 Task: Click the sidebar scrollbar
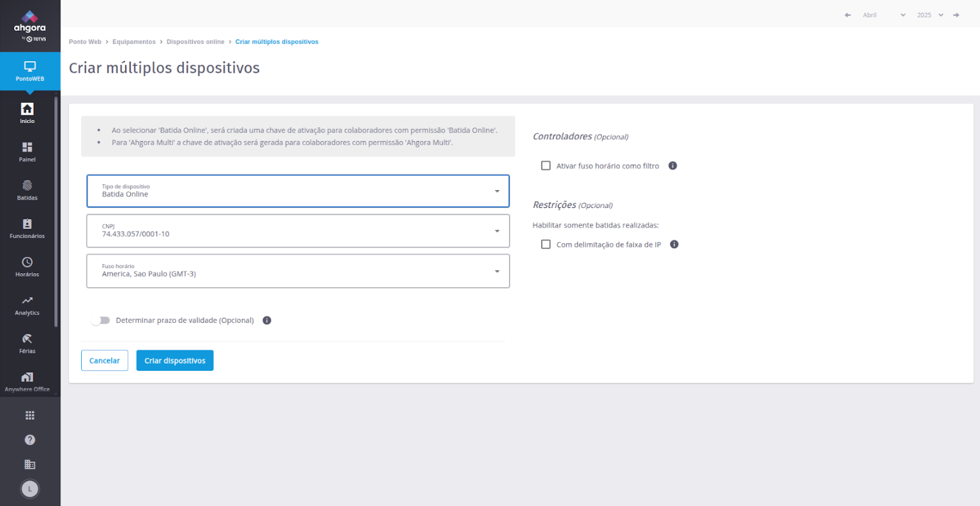click(x=56, y=212)
